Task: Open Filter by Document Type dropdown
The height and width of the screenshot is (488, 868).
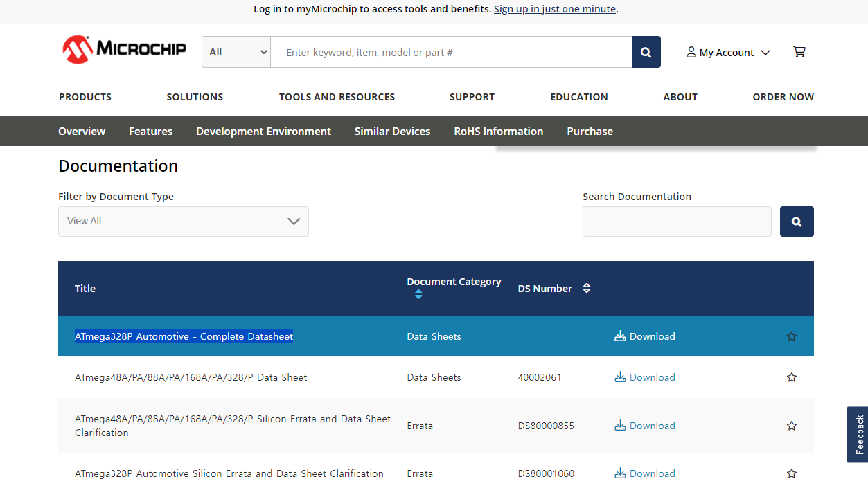Action: point(184,222)
